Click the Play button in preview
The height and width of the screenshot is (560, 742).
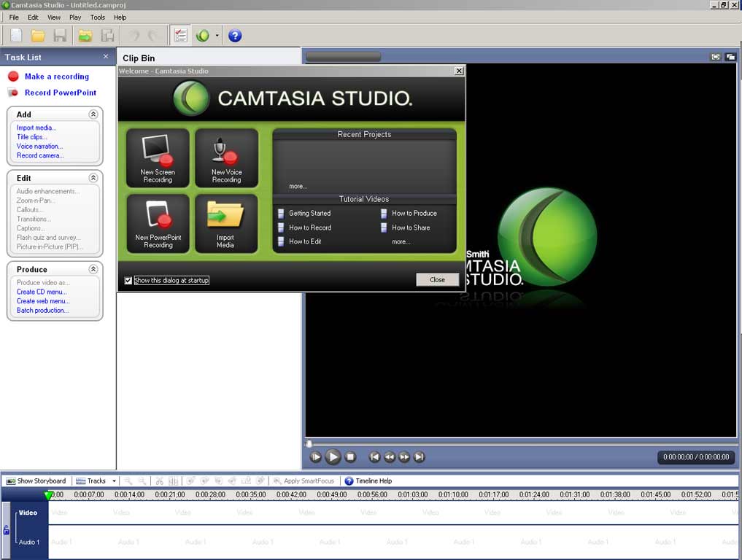[333, 457]
